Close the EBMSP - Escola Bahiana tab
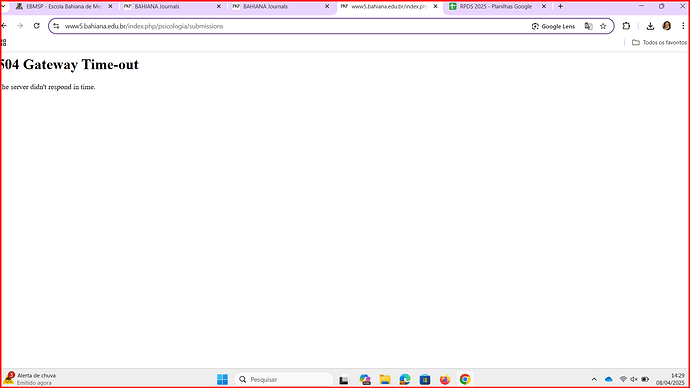 [110, 7]
